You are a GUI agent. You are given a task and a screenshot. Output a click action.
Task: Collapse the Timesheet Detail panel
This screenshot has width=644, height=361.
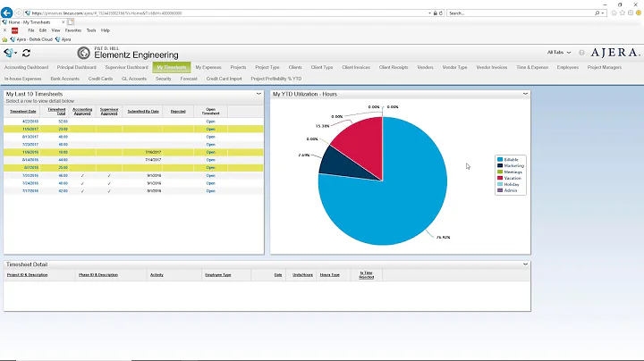525,264
